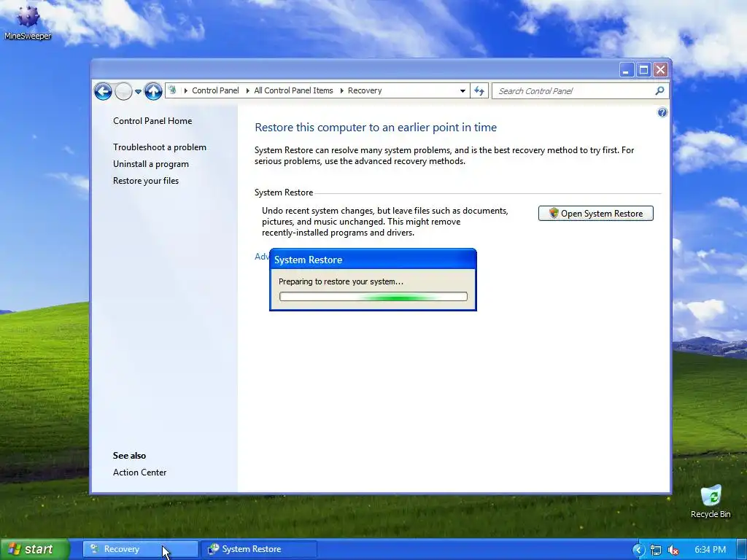Screen dimensions: 747x560
Task: Click 'Preparing to restore your system' text
Action: point(341,281)
